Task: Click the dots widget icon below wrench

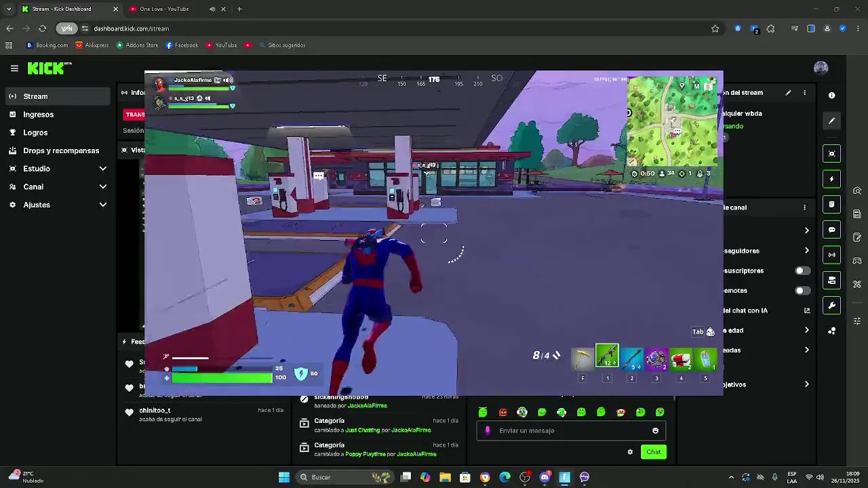Action: point(832,331)
